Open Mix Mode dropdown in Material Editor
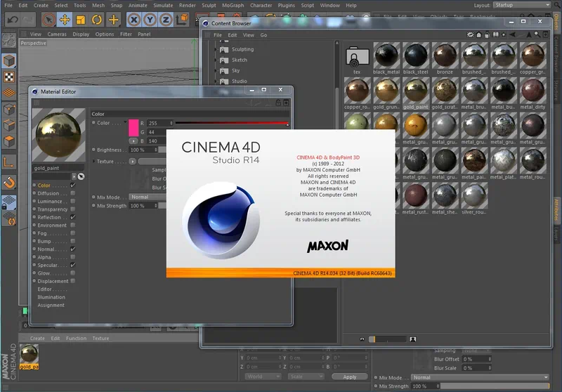Screen dimensions: 562x392 coord(148,197)
